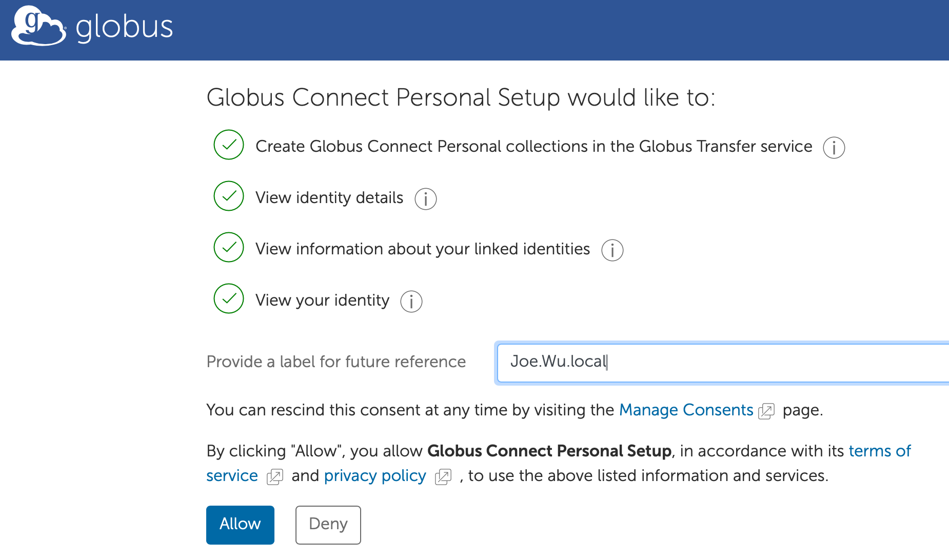Click green checkmark beside linked identities item
This screenshot has height=560, width=949.
[229, 247]
